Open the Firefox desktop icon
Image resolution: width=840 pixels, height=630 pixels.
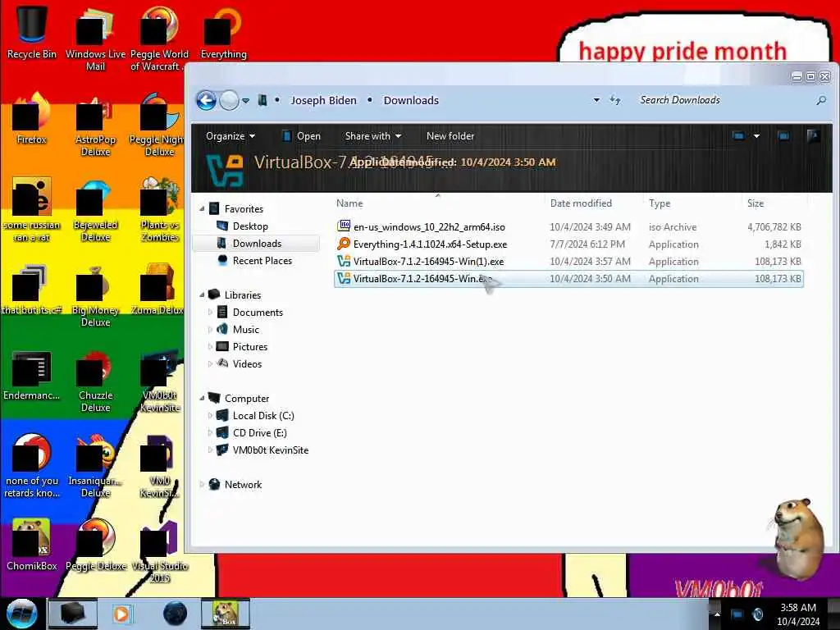pos(32,119)
